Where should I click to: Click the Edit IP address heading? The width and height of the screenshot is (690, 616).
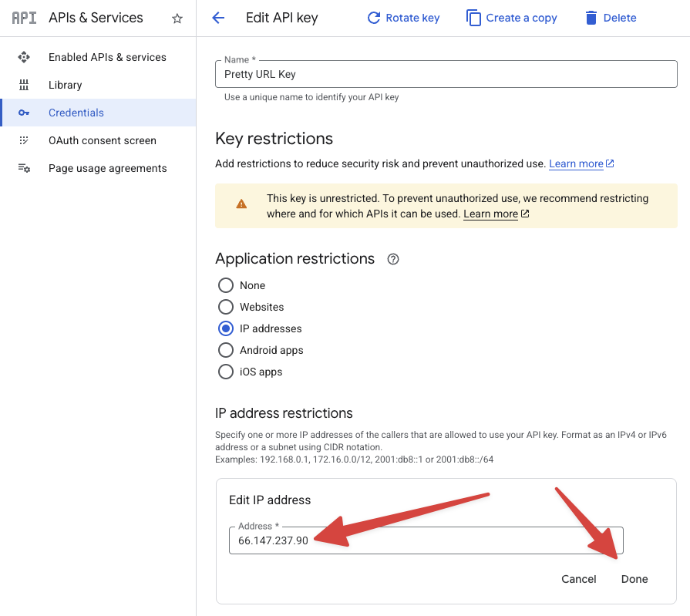pos(270,500)
